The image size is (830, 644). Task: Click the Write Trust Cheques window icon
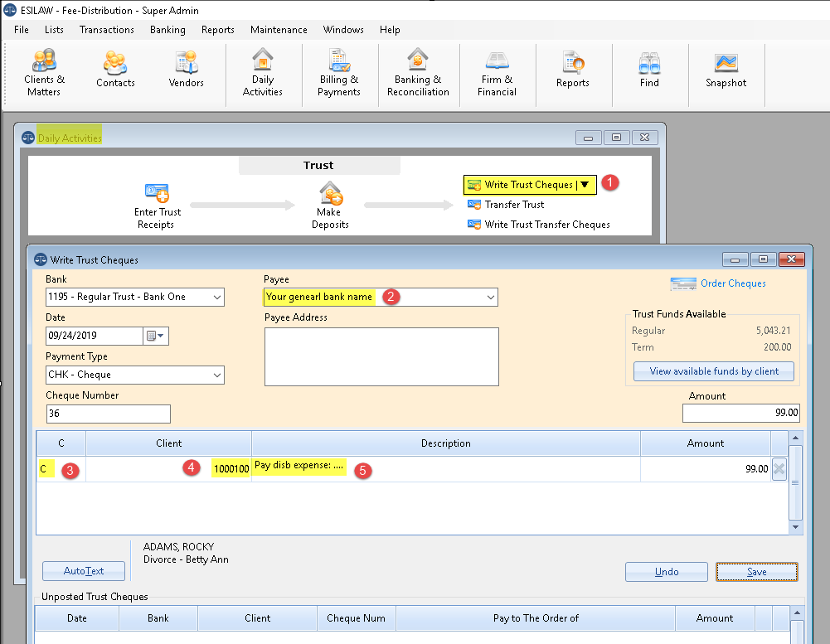click(41, 259)
